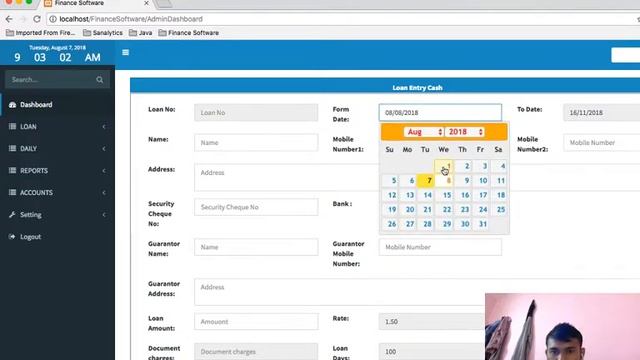The image size is (640, 360).
Task: Choose August 4 in the datepicker
Action: coord(498,166)
